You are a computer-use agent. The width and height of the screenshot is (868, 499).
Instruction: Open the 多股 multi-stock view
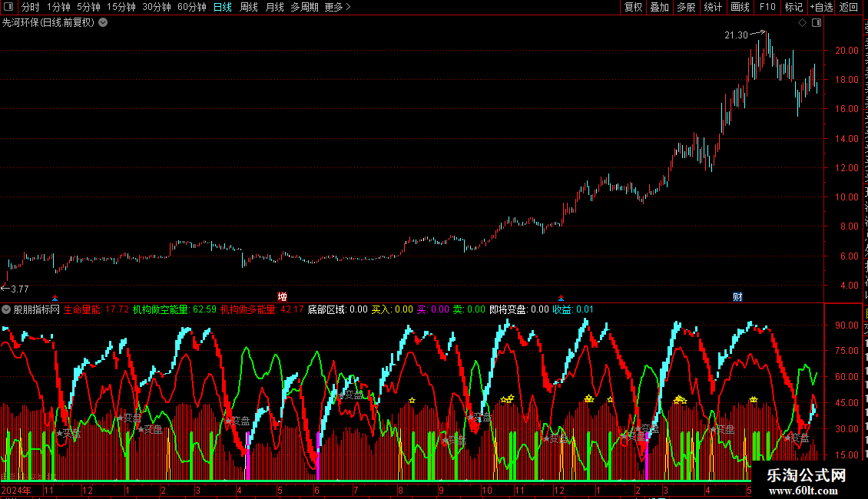[x=686, y=7]
